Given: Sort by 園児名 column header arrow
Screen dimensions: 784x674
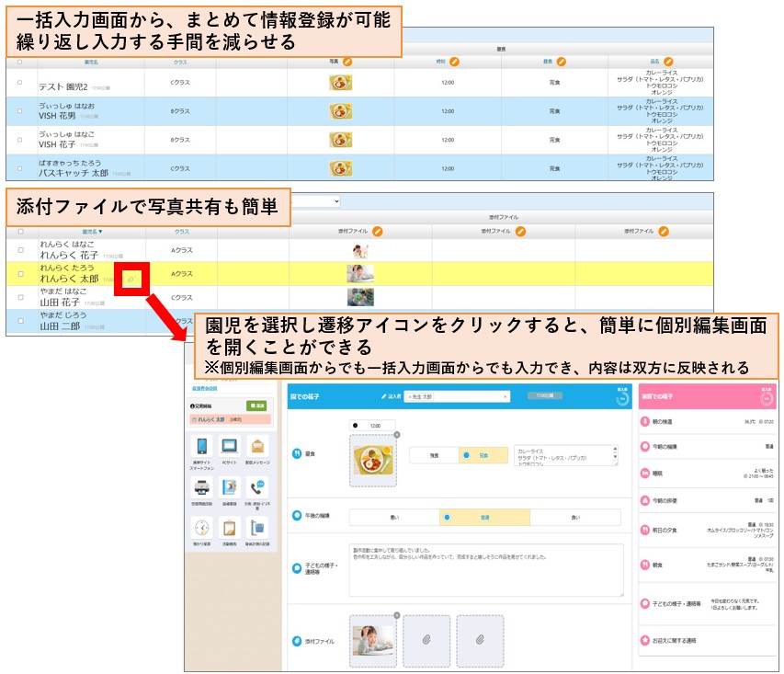Looking at the screenshot, I should (x=92, y=232).
